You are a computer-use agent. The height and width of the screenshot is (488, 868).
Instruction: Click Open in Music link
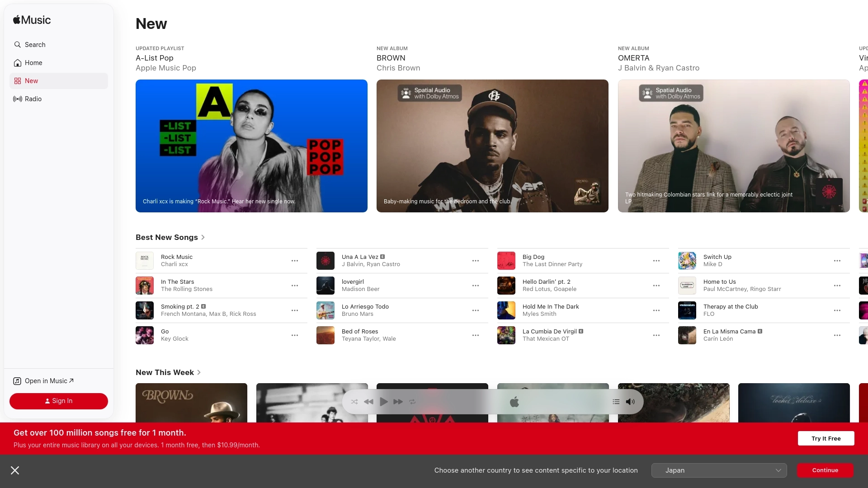click(43, 381)
